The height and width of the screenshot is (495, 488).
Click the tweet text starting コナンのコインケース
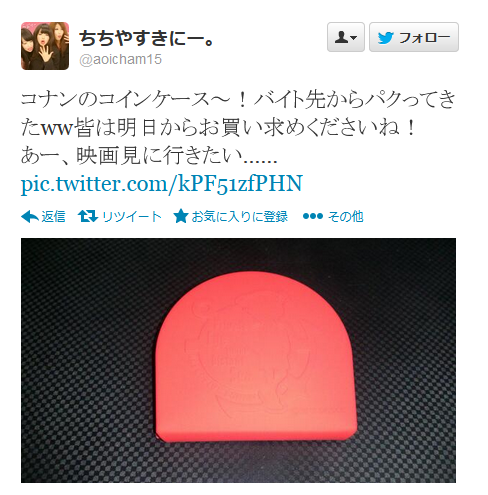pyautogui.click(x=238, y=113)
